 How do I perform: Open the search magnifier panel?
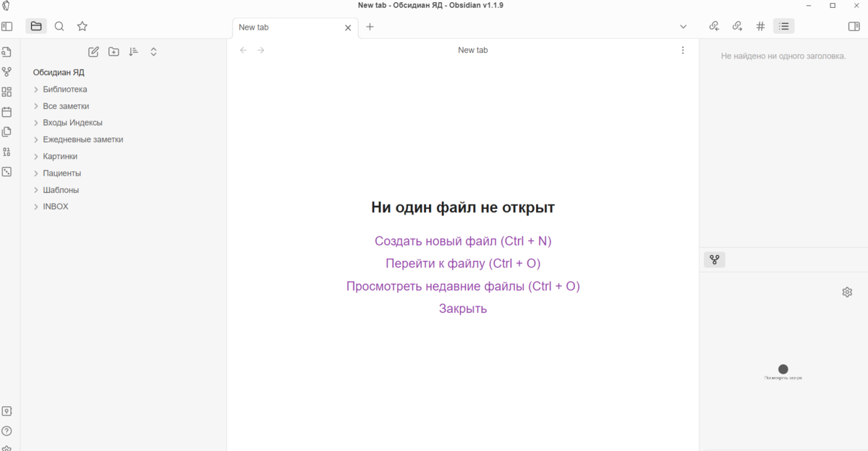click(59, 27)
